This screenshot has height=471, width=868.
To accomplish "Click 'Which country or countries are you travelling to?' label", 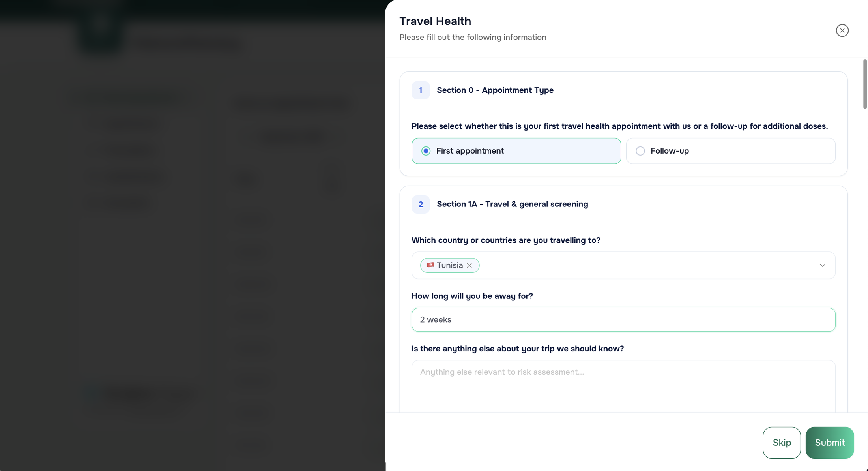I will point(505,240).
